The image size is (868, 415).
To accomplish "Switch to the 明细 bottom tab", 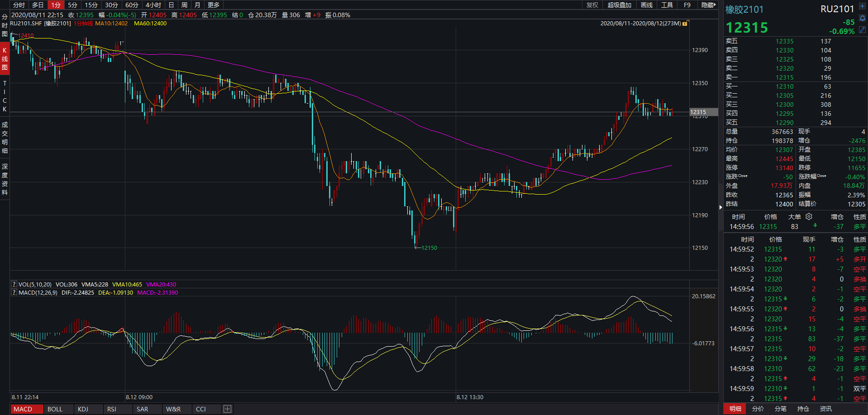I will pyautogui.click(x=735, y=409).
